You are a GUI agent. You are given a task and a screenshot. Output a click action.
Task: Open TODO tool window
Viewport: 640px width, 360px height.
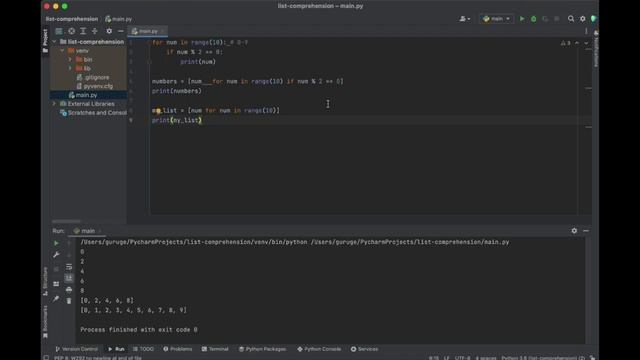(x=143, y=349)
